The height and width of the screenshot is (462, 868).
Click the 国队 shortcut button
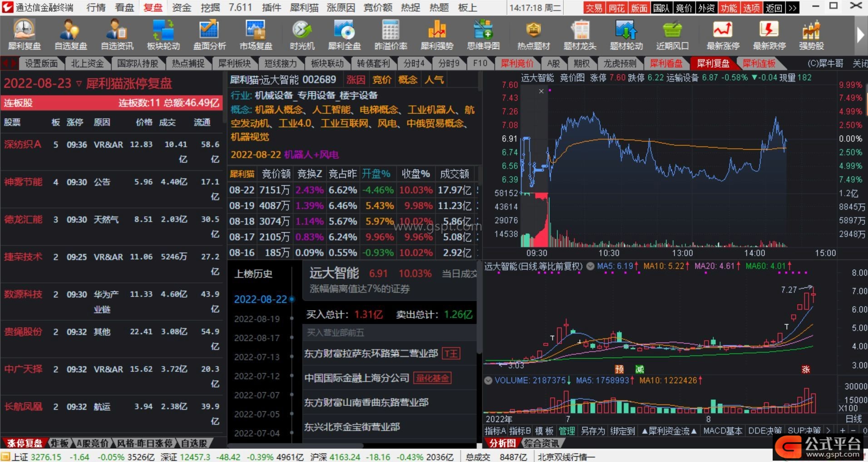click(x=661, y=8)
